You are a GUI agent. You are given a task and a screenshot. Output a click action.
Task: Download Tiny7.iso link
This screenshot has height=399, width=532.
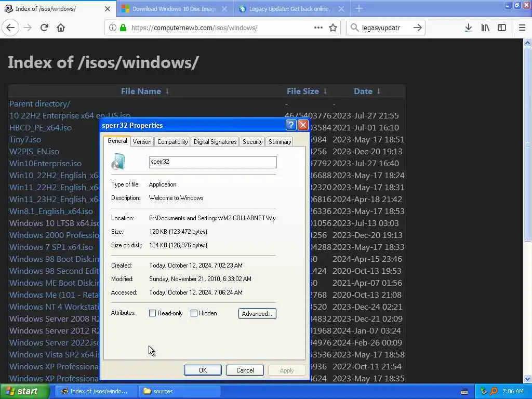pos(25,139)
